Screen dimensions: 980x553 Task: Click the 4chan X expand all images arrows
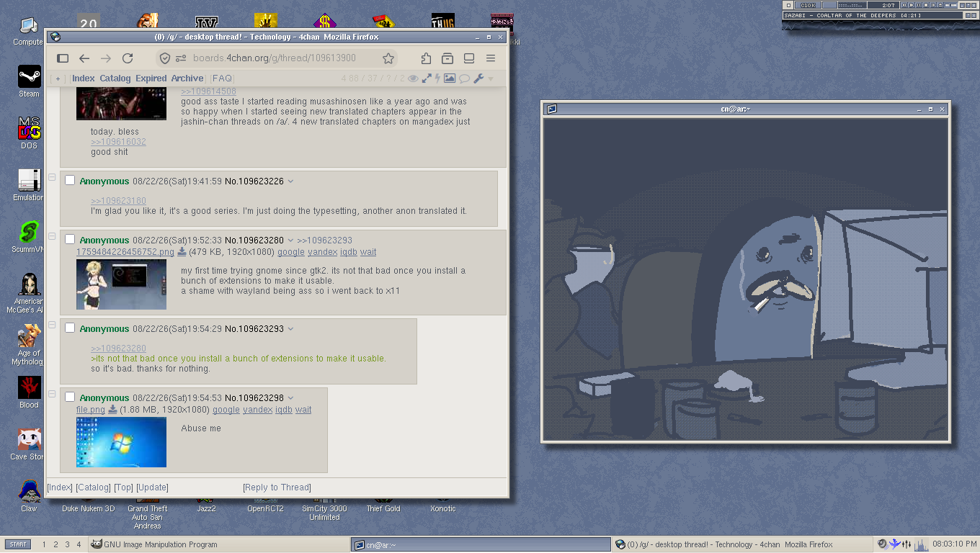(x=427, y=78)
